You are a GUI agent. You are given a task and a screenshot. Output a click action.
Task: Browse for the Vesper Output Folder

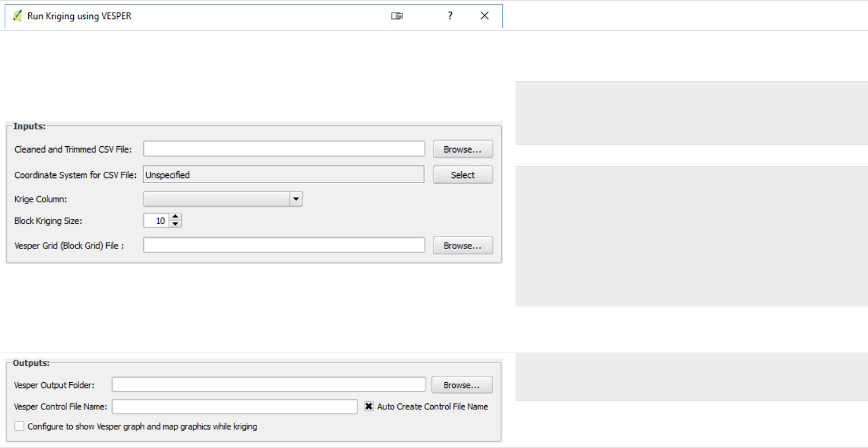(461, 384)
